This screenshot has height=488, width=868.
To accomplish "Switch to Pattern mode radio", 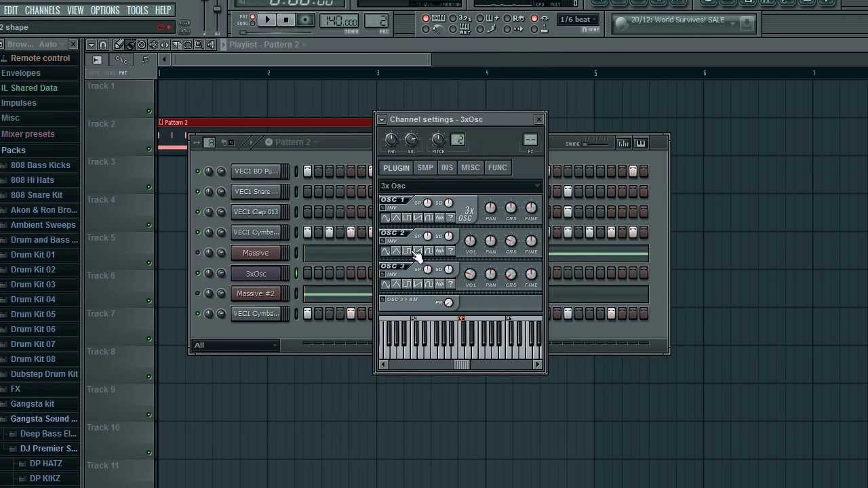I will [253, 17].
